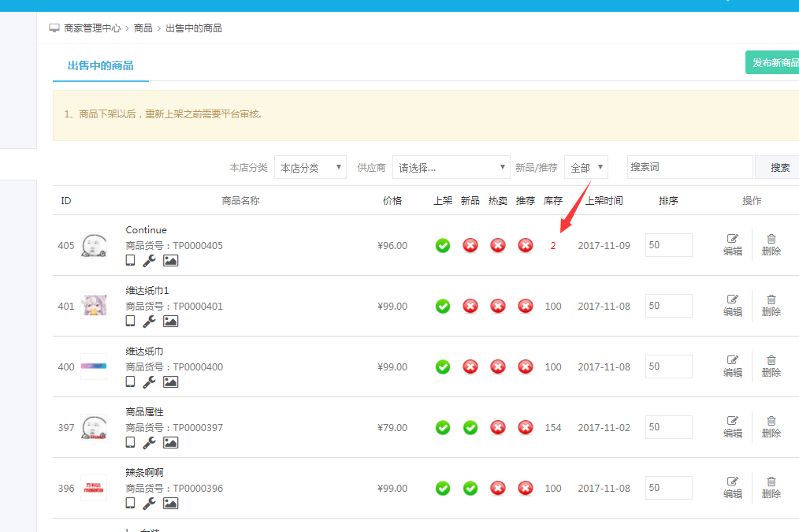Click the 发布新商品 button
Viewport: 799px width, 532px height.
click(774, 62)
